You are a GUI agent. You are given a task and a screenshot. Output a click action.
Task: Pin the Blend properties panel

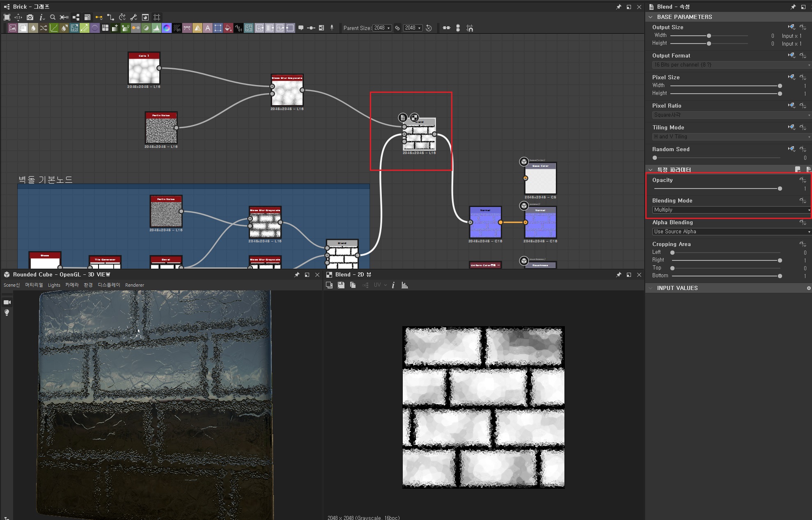[793, 7]
